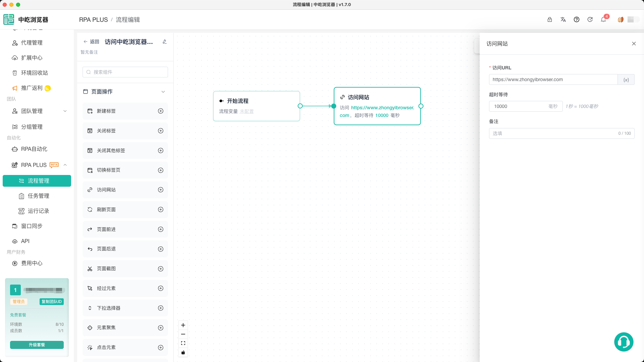Add the 新建标签 component to the flow

click(161, 111)
